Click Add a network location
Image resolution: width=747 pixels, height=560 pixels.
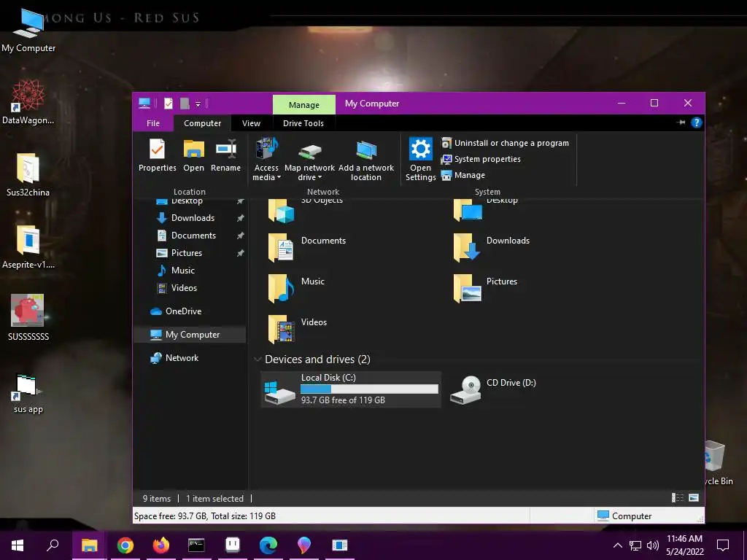click(x=366, y=160)
